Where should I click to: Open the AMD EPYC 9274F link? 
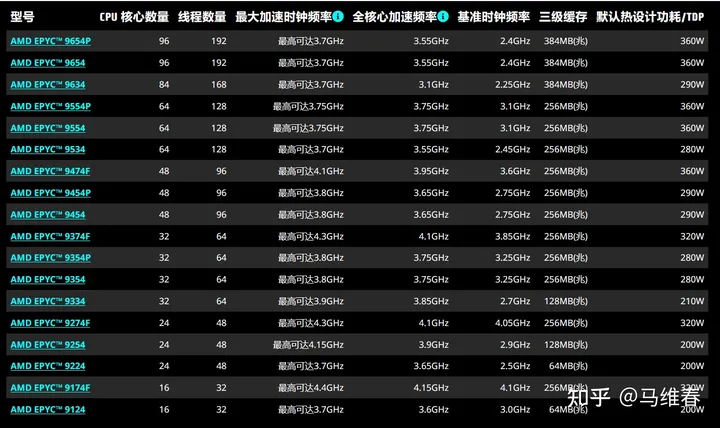51,323
